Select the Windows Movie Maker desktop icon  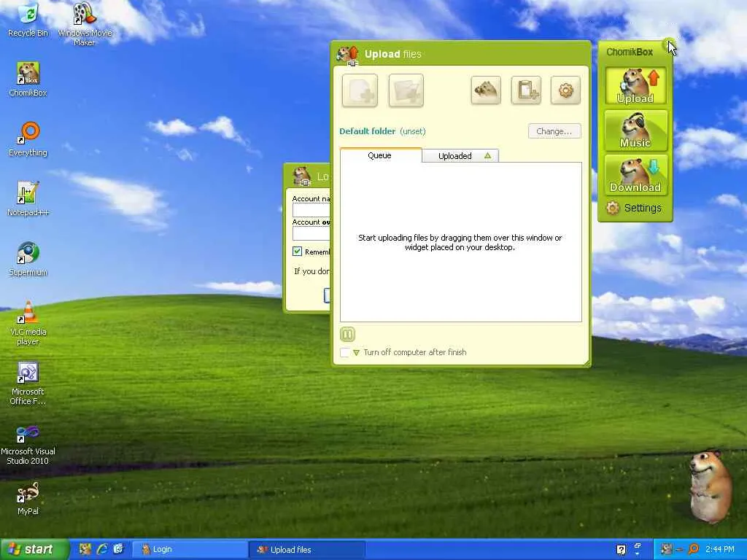[x=85, y=25]
